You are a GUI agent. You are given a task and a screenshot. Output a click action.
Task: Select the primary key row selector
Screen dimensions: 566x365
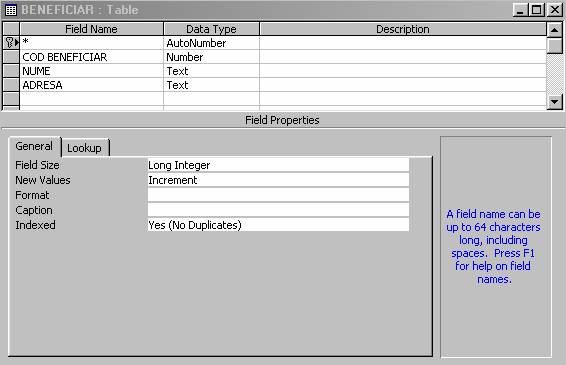(11, 43)
